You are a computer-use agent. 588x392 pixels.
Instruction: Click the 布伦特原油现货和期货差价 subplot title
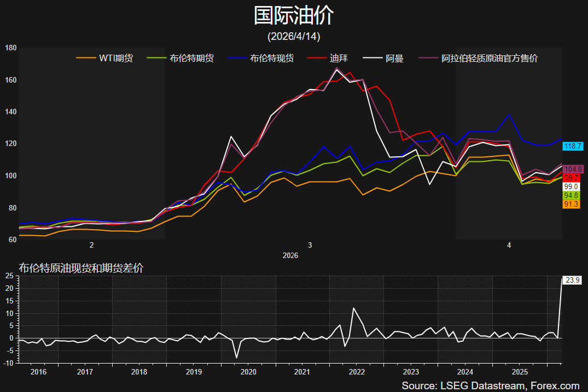click(x=81, y=268)
